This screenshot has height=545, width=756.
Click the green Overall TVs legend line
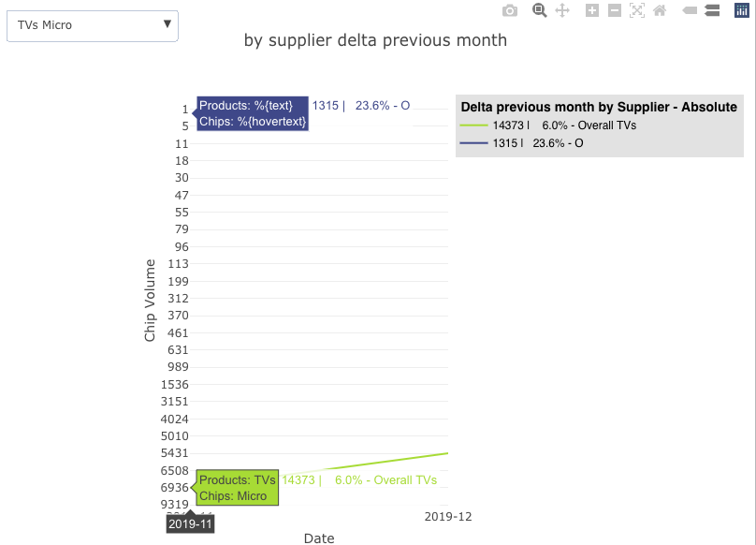(x=474, y=125)
